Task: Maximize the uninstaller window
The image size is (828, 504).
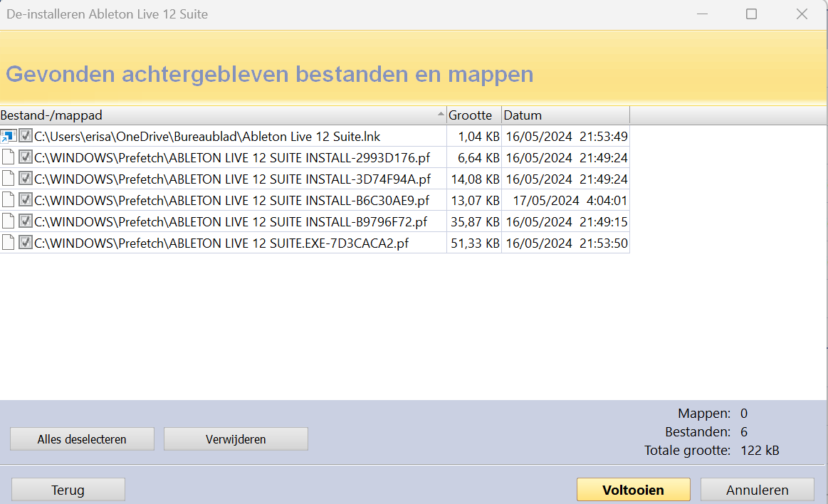Action: (x=751, y=14)
